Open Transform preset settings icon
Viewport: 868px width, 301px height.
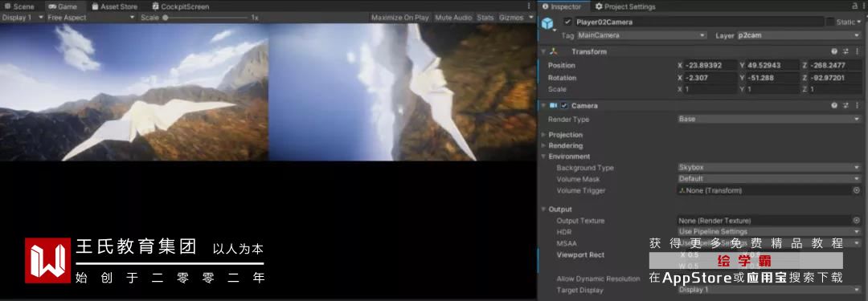click(x=845, y=51)
